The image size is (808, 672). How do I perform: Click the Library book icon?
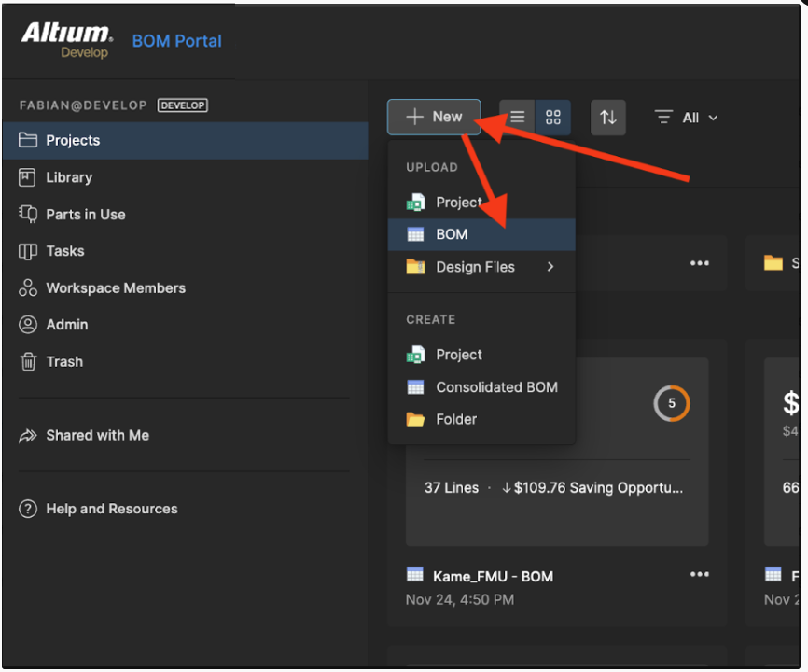click(27, 177)
